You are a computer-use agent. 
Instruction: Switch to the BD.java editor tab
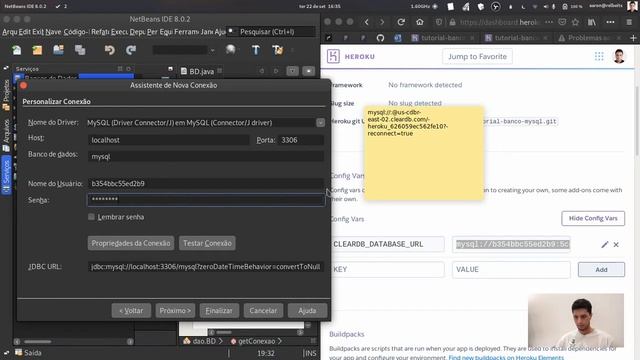[201, 71]
